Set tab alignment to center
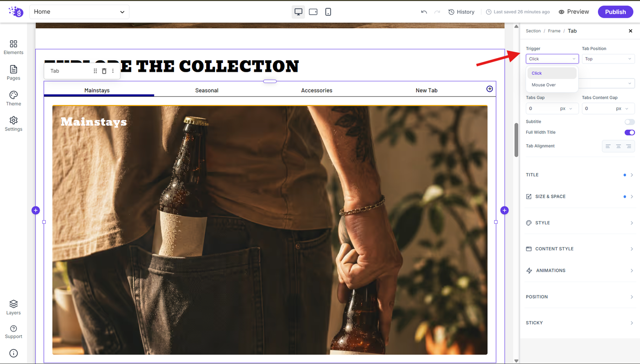 (x=618, y=146)
